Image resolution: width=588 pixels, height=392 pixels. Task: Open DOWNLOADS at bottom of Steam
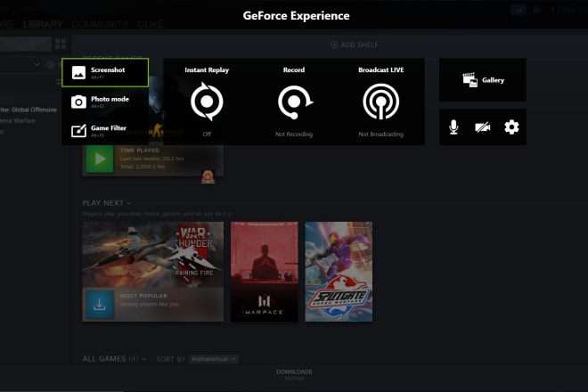pos(294,372)
